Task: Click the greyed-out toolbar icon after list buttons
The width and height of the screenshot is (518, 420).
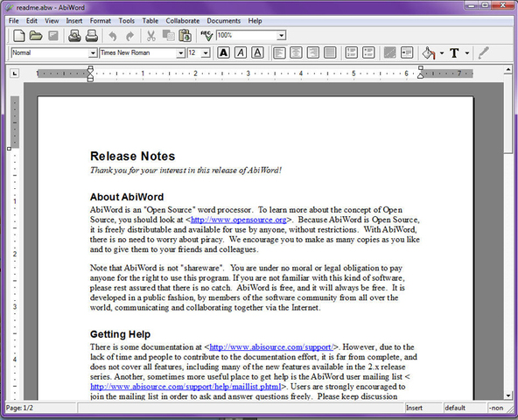Action: 390,52
